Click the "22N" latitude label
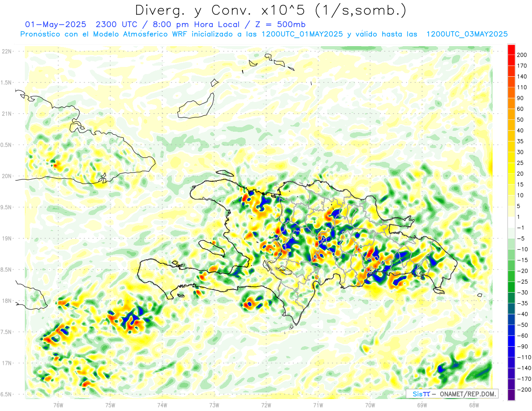 [6, 51]
